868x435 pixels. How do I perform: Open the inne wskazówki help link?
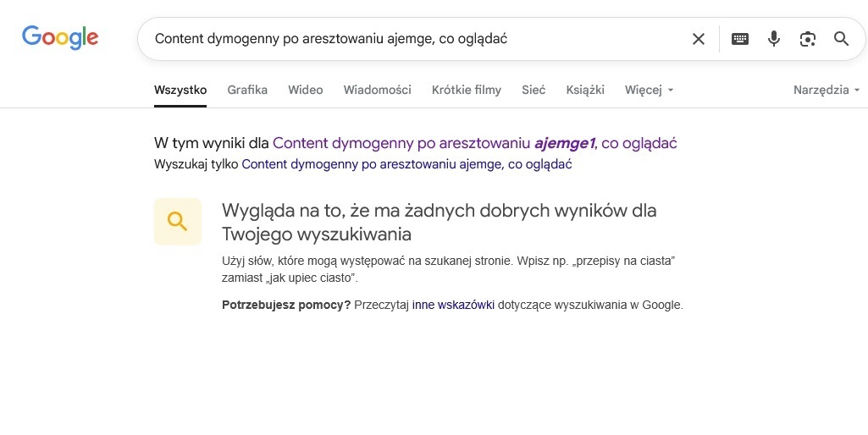tap(453, 305)
